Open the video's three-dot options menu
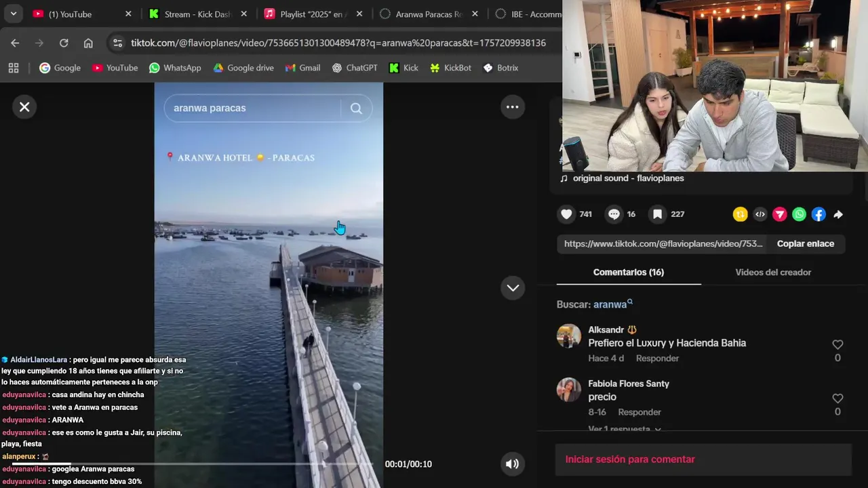Viewport: 868px width, 488px height. (513, 107)
